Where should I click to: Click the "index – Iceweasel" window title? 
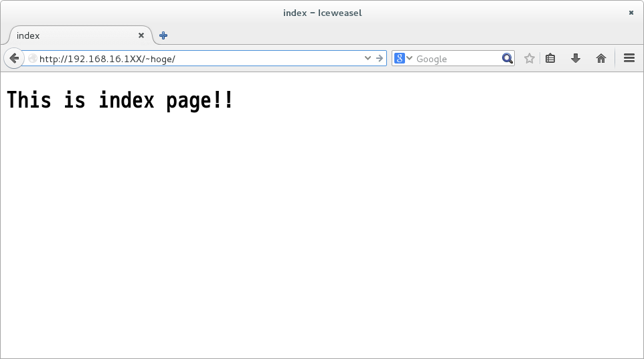(323, 13)
